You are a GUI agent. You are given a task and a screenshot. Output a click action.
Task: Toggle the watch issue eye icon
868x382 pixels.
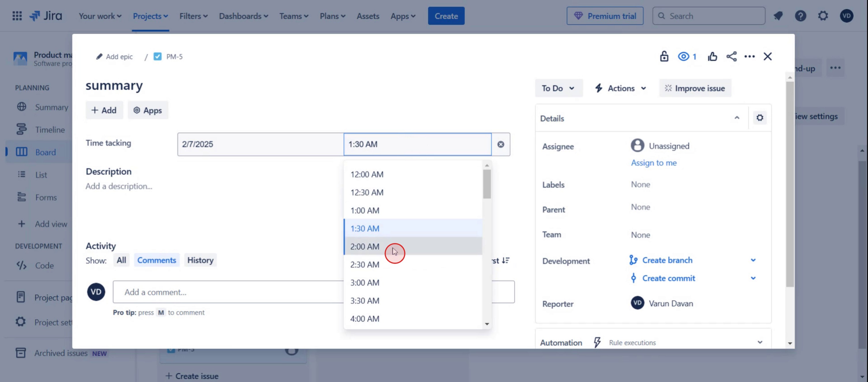pos(684,56)
